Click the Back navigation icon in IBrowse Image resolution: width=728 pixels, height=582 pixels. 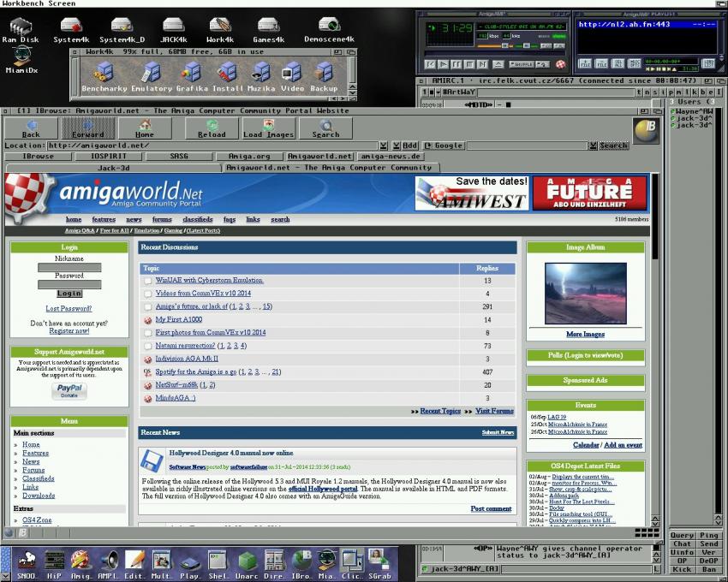coord(31,128)
